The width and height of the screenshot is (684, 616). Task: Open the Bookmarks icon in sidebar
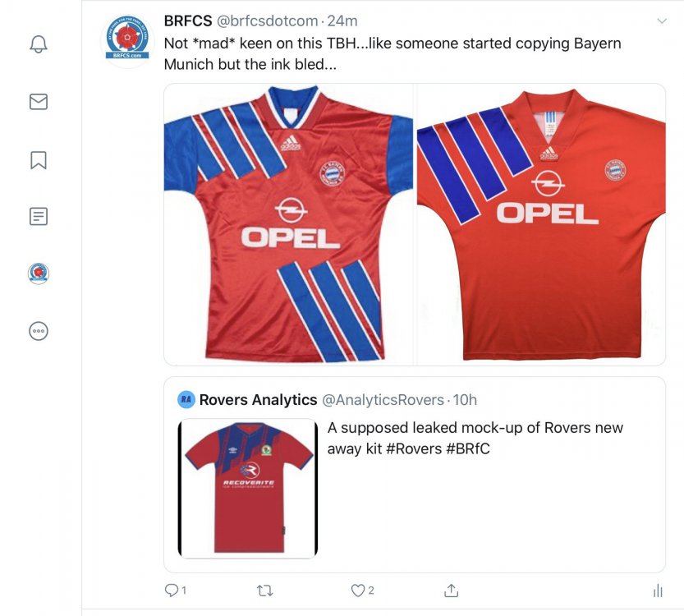[38, 159]
